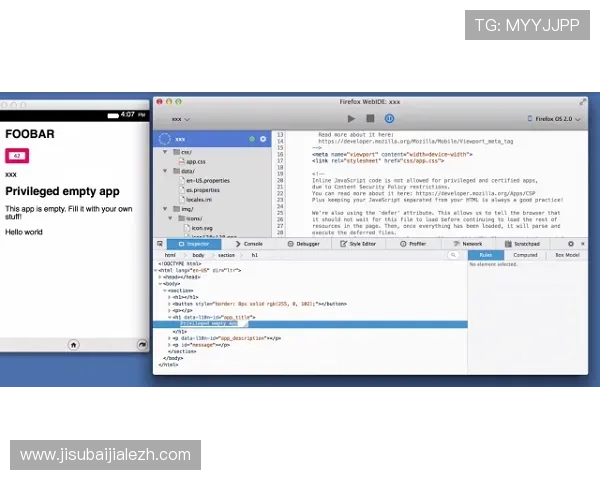Click the pink 42 button in simulator
The width and height of the screenshot is (600, 480).
pyautogui.click(x=17, y=156)
